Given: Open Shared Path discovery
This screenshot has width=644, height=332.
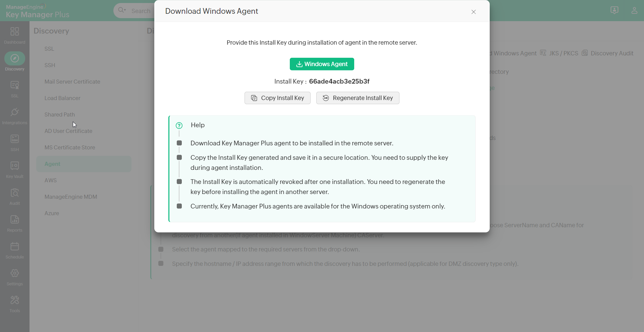Looking at the screenshot, I should coord(60,114).
